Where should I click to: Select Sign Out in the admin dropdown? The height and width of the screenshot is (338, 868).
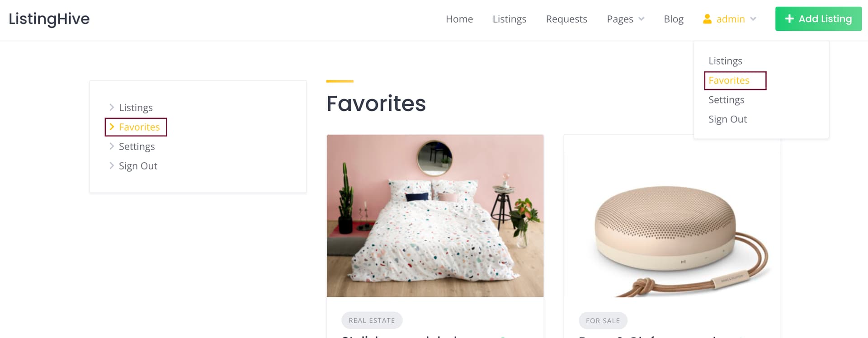click(727, 119)
